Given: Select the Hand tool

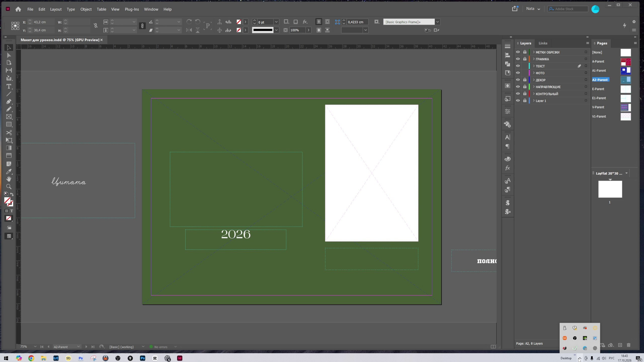Looking at the screenshot, I should pyautogui.click(x=9, y=179).
